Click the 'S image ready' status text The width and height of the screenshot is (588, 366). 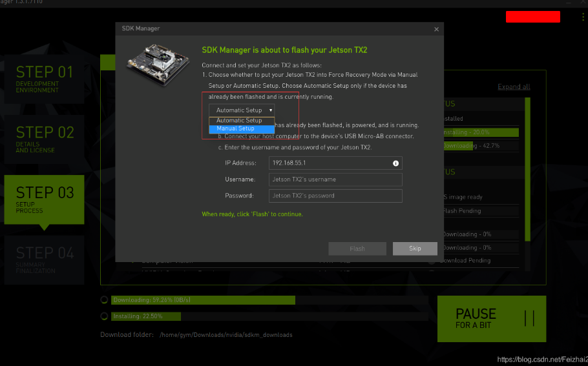[463, 198]
